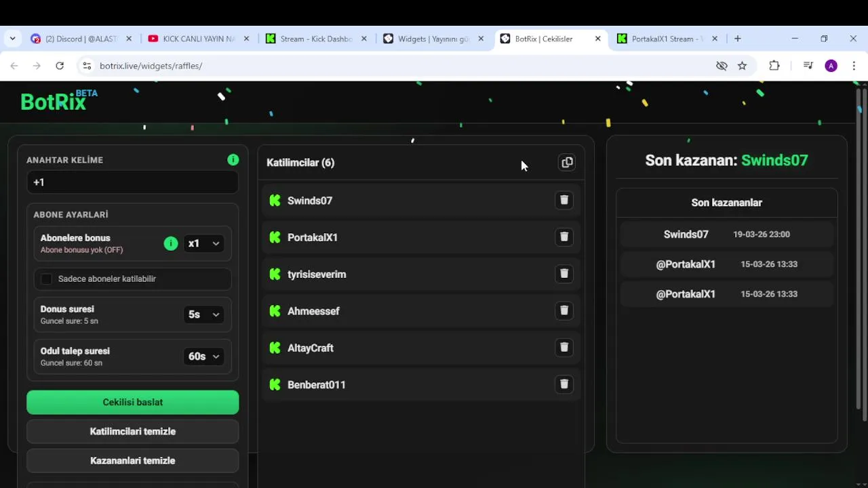Screen dimensions: 868x488
Task: Click trash icon for tyrisiseverim
Action: tap(564, 273)
